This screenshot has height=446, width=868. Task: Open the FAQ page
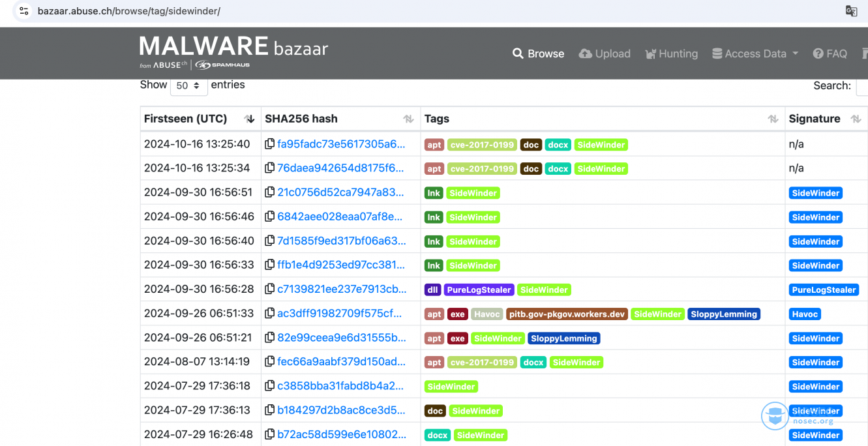830,53
